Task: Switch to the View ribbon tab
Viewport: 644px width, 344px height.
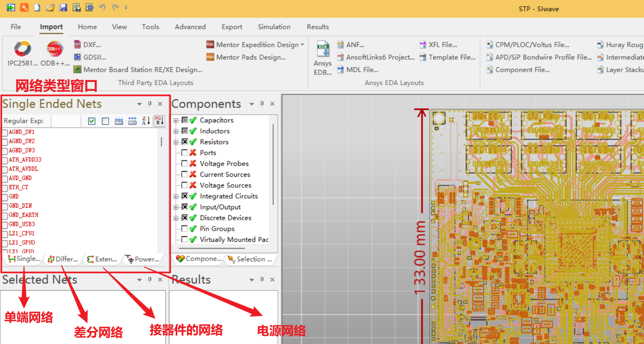Action: [119, 26]
